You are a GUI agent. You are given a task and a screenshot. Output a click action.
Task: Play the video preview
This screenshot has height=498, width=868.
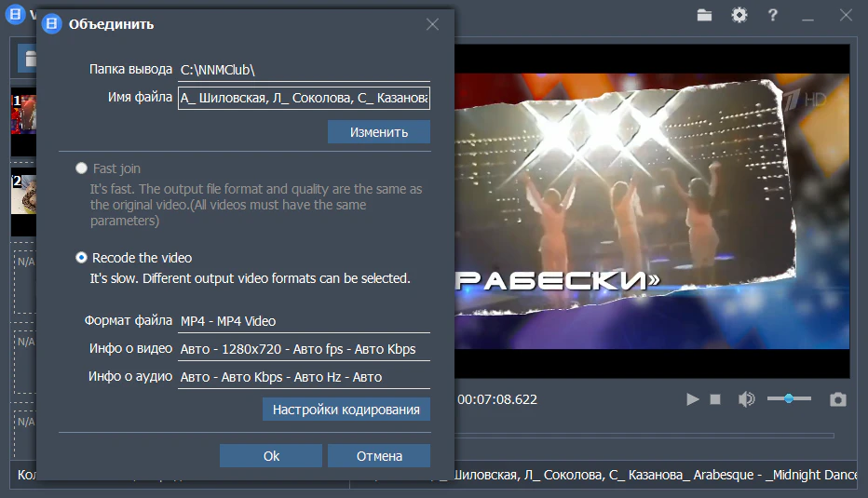click(x=692, y=399)
